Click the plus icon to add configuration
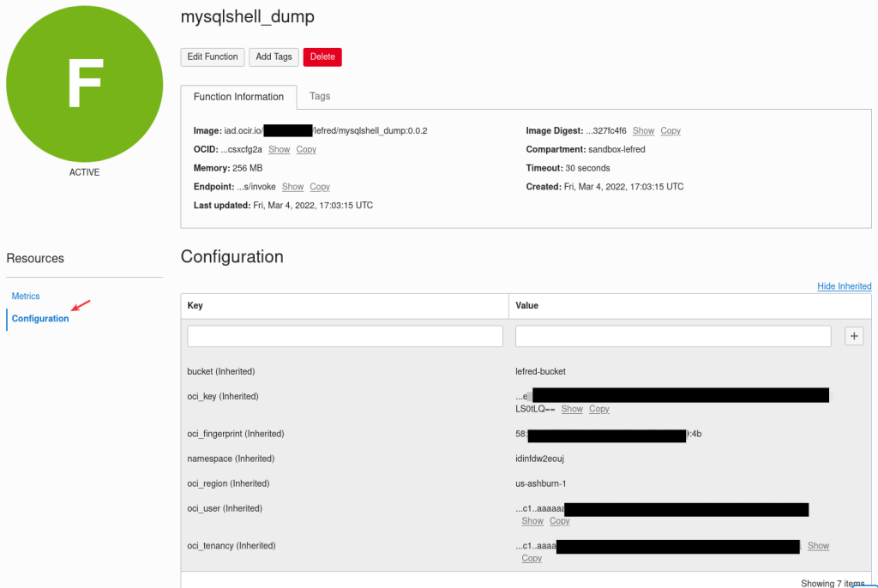Image resolution: width=878 pixels, height=588 pixels. (x=854, y=336)
